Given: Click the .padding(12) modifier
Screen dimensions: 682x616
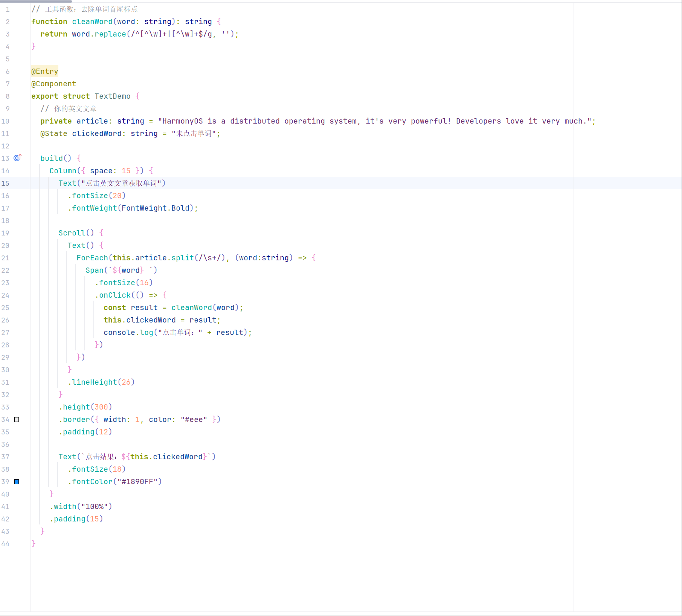Looking at the screenshot, I should tap(85, 432).
